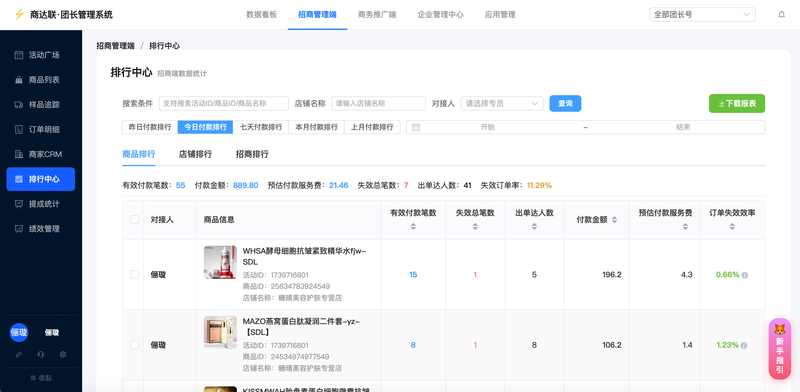Switch to the 商务推广端 top tab
800x392 pixels.
pyautogui.click(x=377, y=15)
